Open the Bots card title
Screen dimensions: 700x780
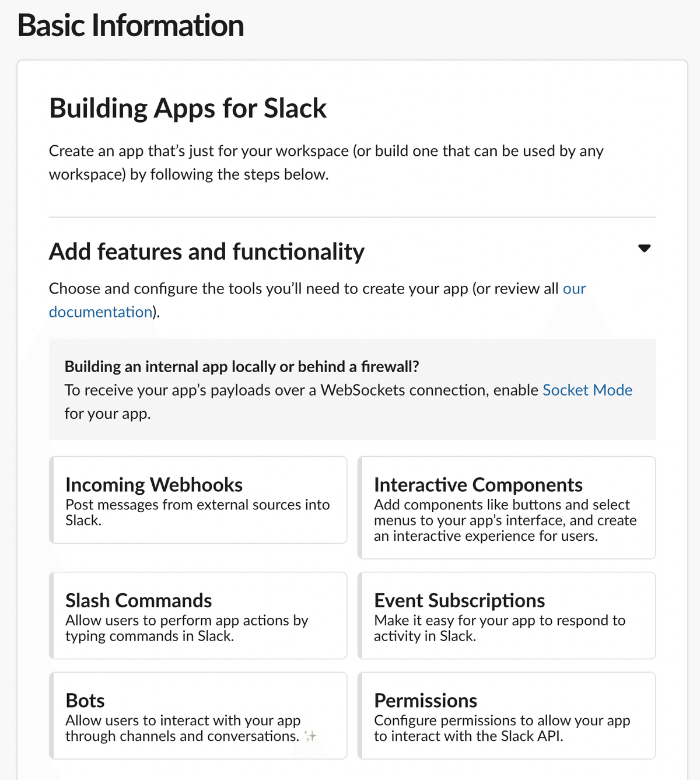(x=85, y=700)
